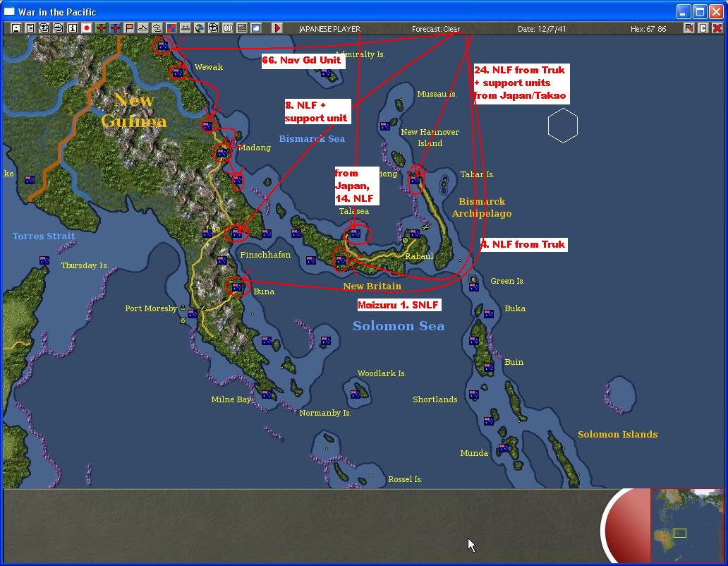Select the base flag at Port Moresby
Image resolution: width=728 pixels, height=566 pixels.
[193, 314]
